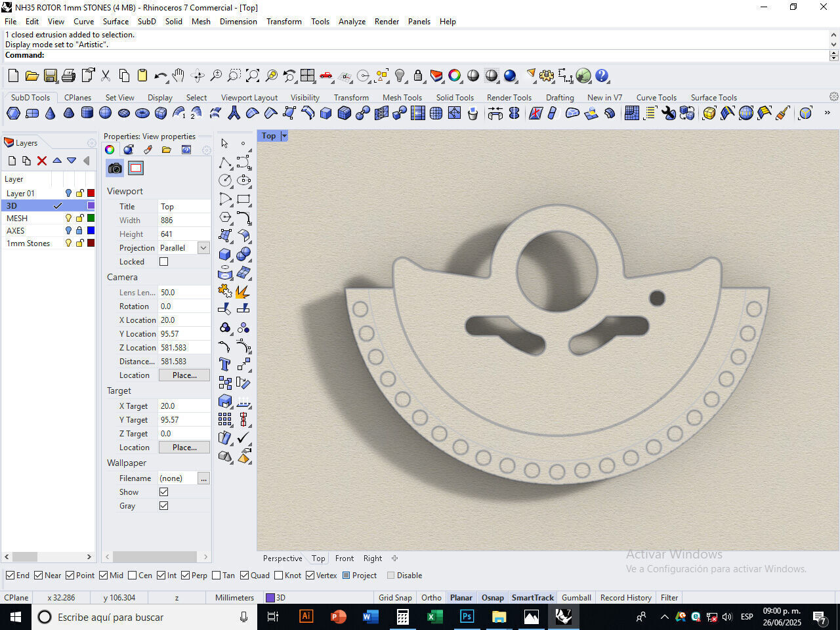
Task: Click the green color swatch of MESH layer
Action: [91, 219]
